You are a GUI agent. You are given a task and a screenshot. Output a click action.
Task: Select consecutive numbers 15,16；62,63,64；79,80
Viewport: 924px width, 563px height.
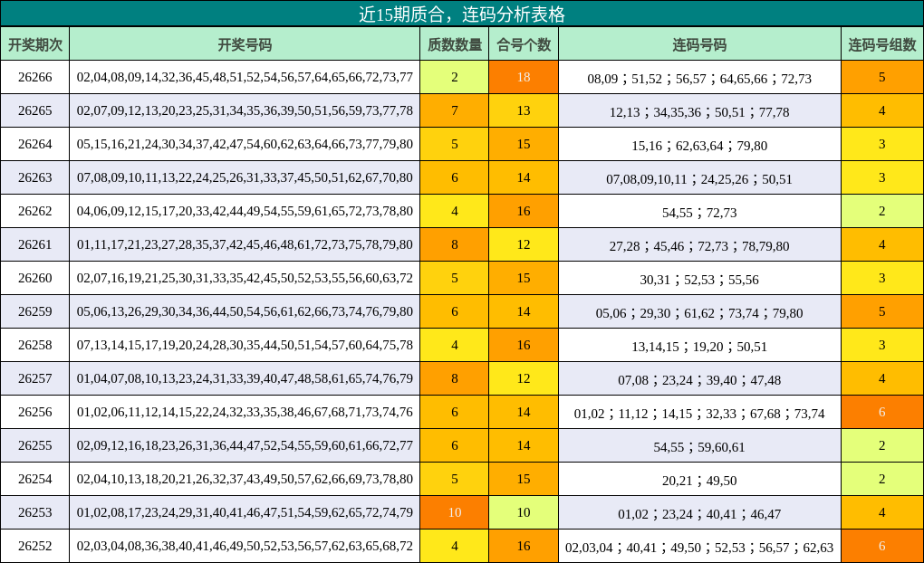[x=699, y=146]
